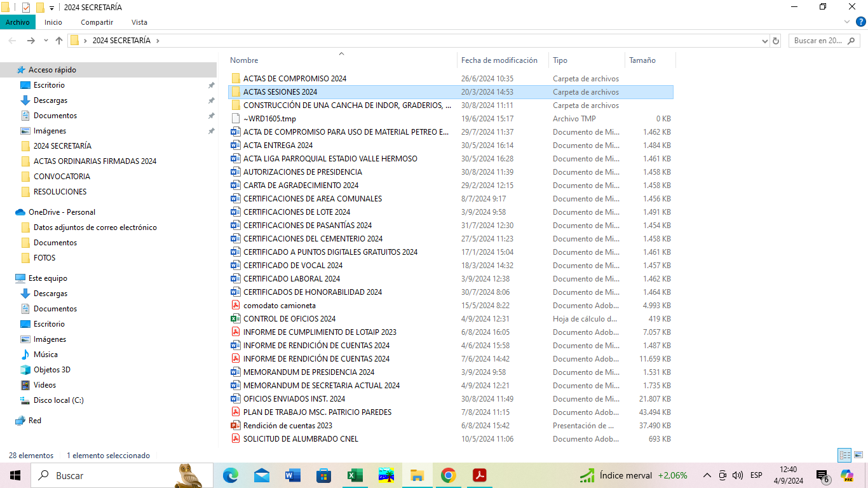This screenshot has height=488, width=868.
Task: Show hidden system tray icons
Action: pyautogui.click(x=707, y=475)
